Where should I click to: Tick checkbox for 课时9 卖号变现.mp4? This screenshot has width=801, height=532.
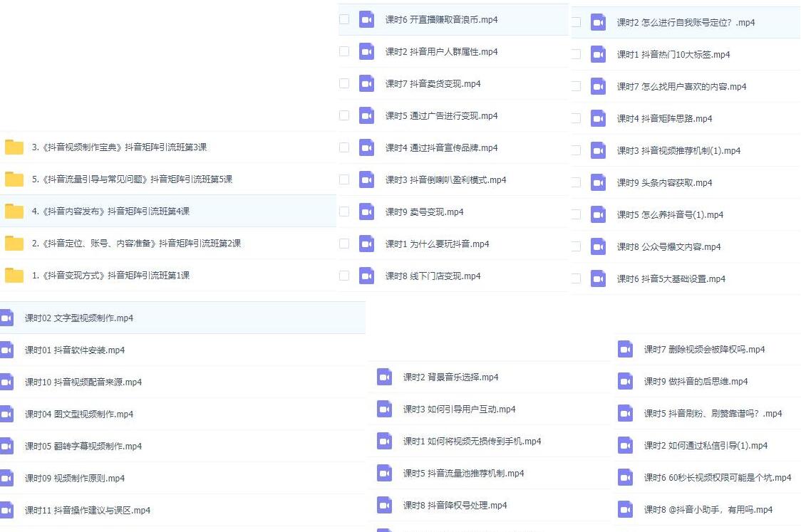344,212
